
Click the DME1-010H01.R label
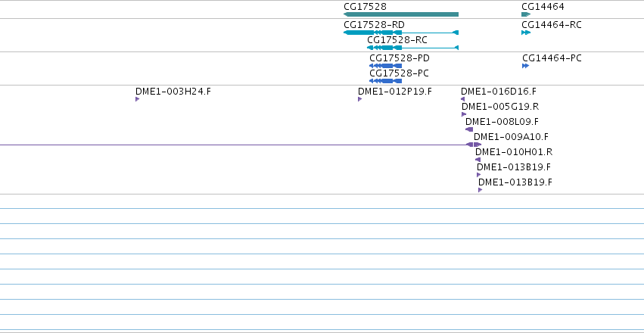514,152
